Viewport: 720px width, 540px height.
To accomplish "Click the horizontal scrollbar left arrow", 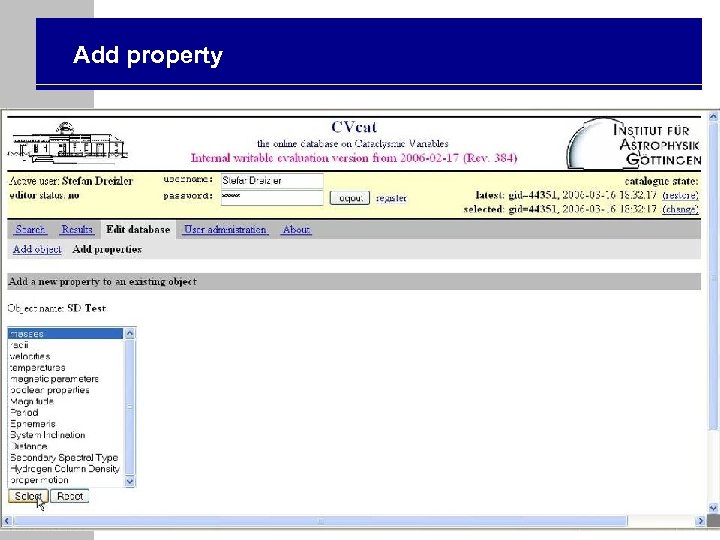I will 7,521.
